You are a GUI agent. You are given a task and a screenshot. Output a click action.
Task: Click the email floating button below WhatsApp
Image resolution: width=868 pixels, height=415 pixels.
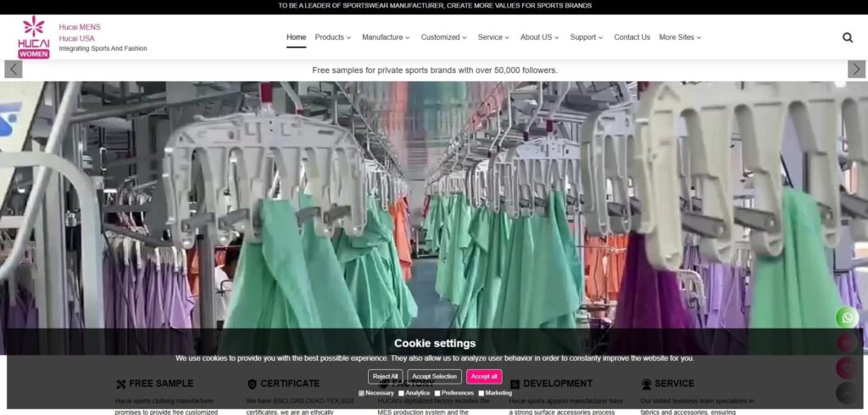847,343
